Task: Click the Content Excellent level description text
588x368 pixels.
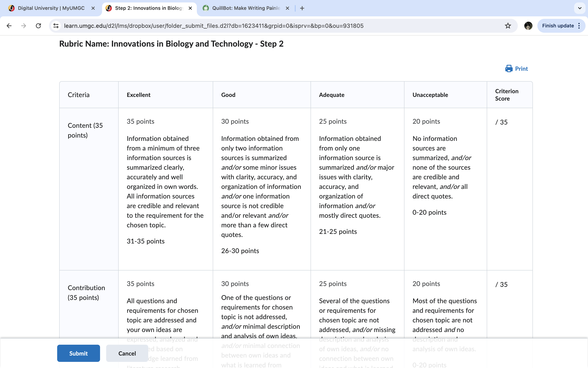Action: (165, 182)
